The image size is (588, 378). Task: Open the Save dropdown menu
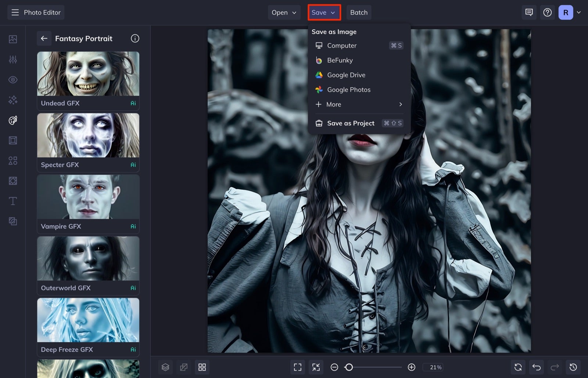pyautogui.click(x=324, y=12)
